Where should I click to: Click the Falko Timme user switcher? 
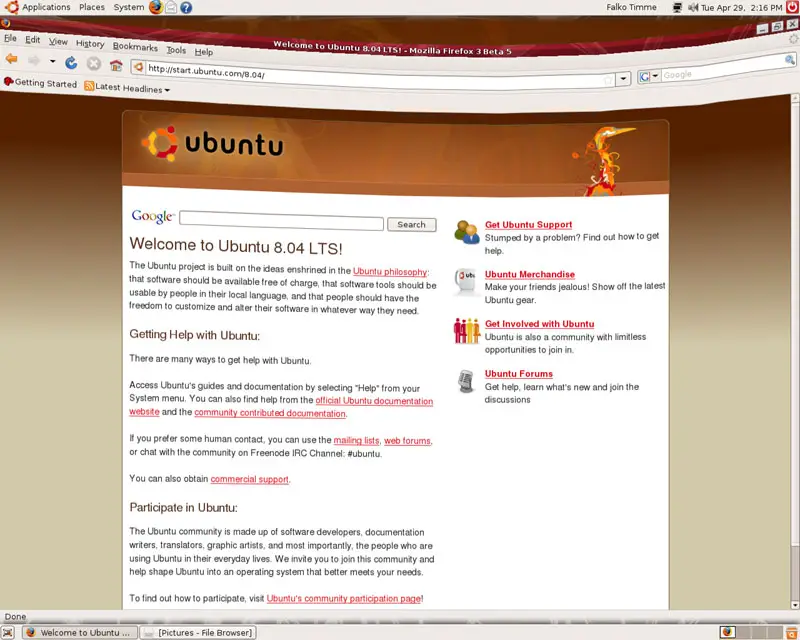[631, 7]
